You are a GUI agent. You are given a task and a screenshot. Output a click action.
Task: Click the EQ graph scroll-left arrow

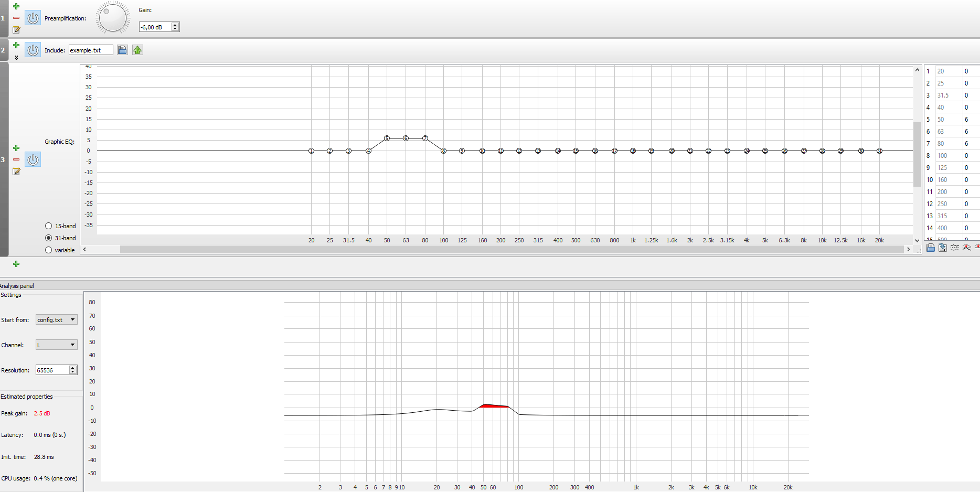[x=84, y=250]
